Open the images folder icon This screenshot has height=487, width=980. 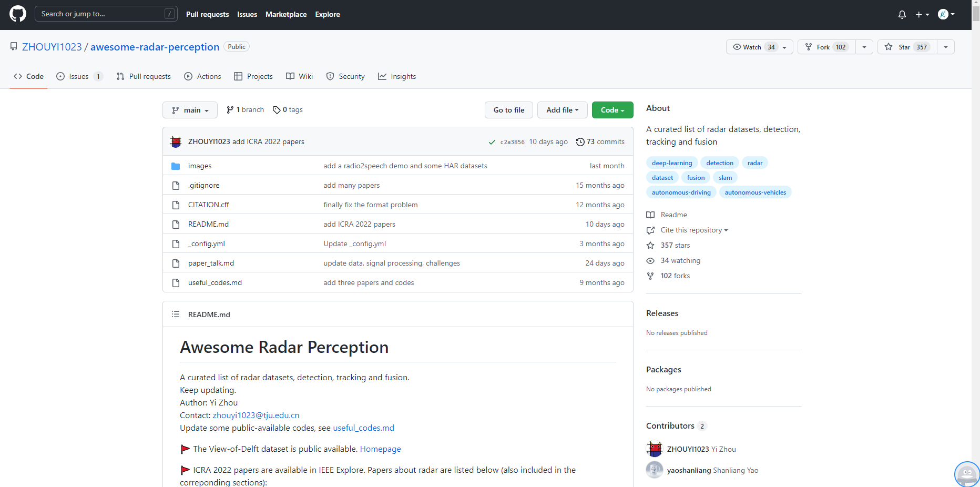pyautogui.click(x=176, y=166)
